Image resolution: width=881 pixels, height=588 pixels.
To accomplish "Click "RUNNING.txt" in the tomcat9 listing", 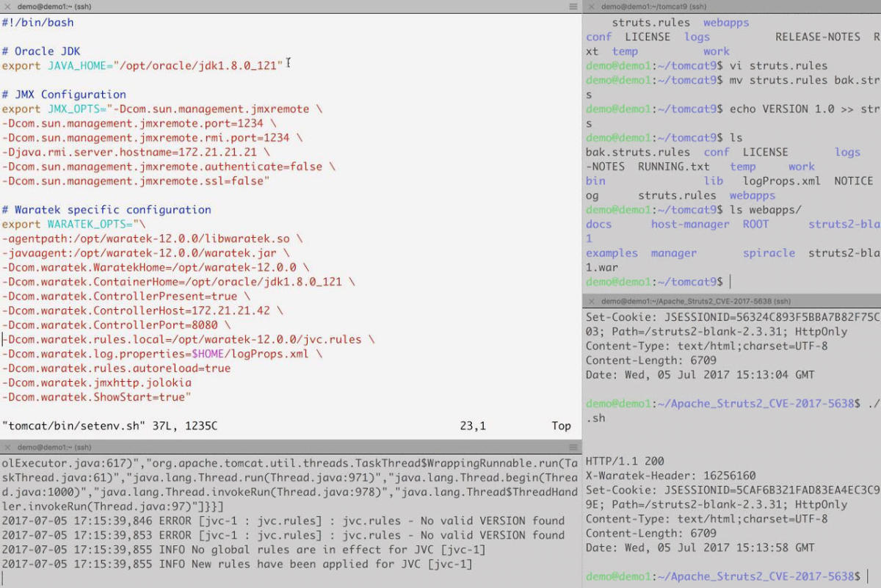I will coord(674,167).
